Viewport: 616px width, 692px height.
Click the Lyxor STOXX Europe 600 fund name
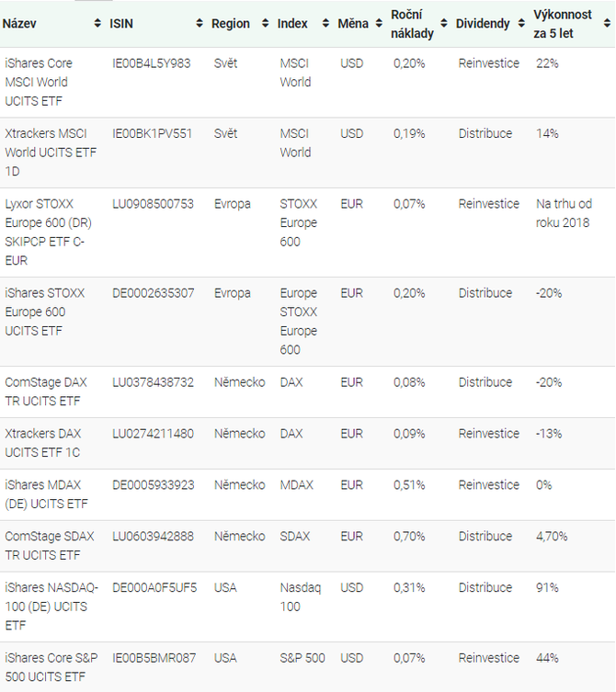coord(49,233)
